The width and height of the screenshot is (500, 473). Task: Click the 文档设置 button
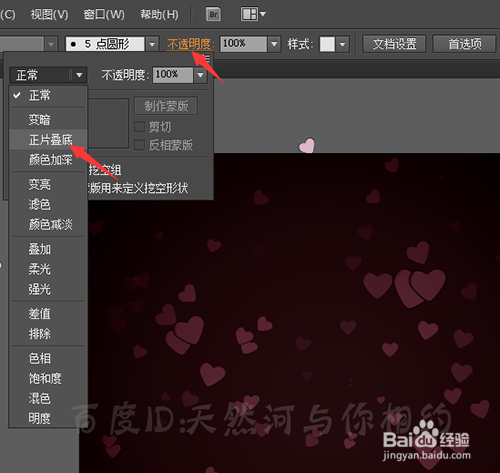point(394,44)
